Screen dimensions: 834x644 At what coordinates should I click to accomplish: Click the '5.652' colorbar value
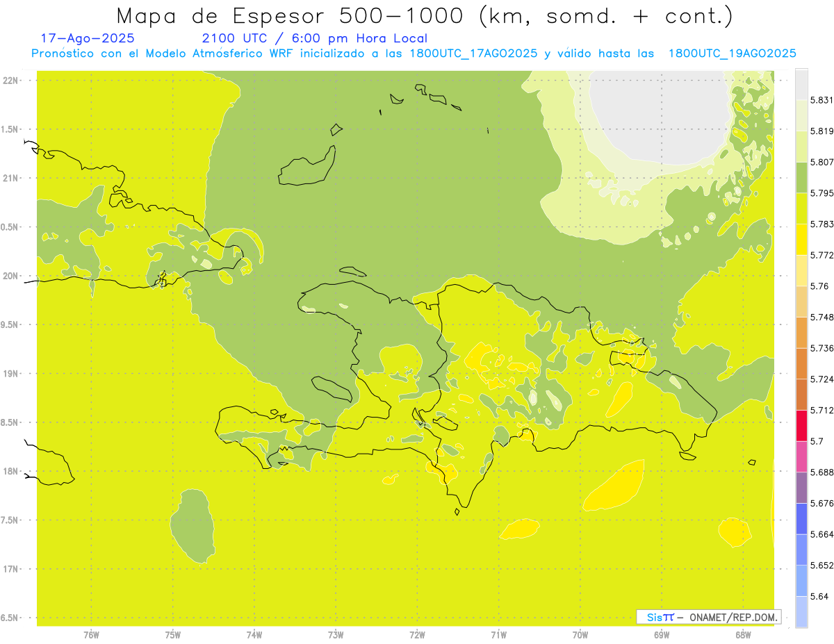click(822, 565)
